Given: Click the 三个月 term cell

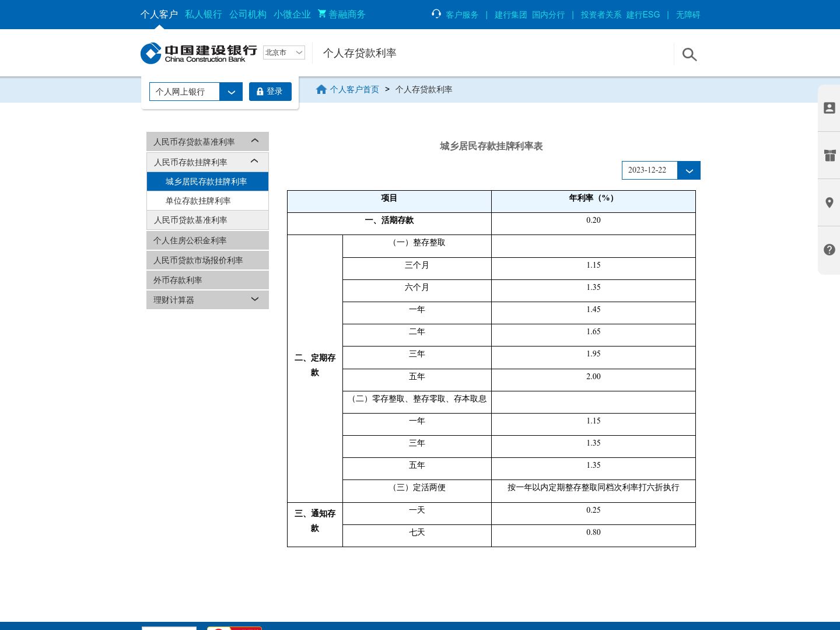Looking at the screenshot, I should [417, 268].
